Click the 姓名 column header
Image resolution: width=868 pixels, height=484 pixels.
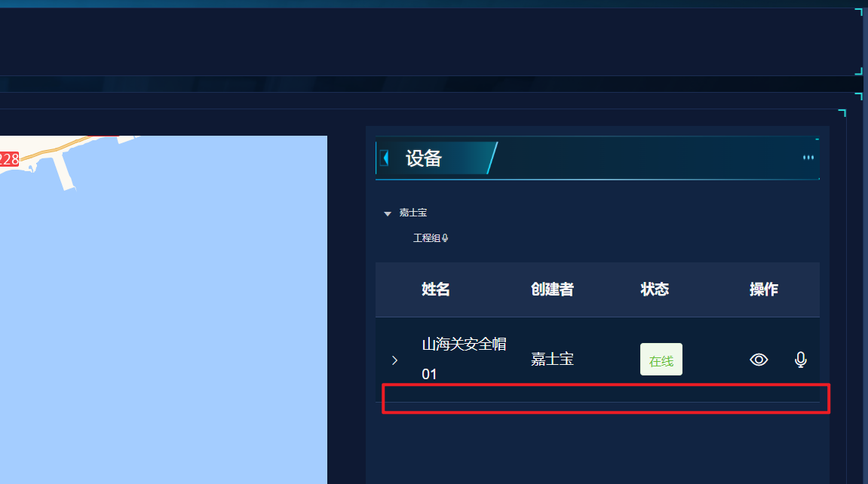(436, 289)
